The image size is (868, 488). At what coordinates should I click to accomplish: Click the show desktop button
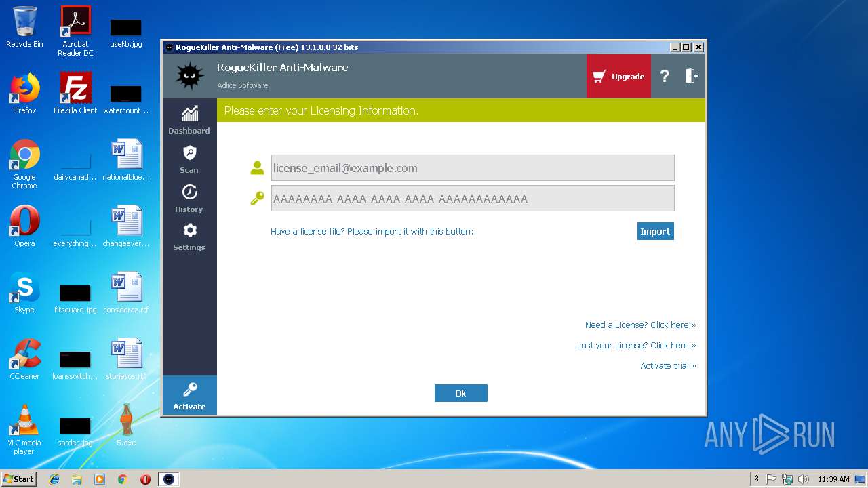(861, 479)
